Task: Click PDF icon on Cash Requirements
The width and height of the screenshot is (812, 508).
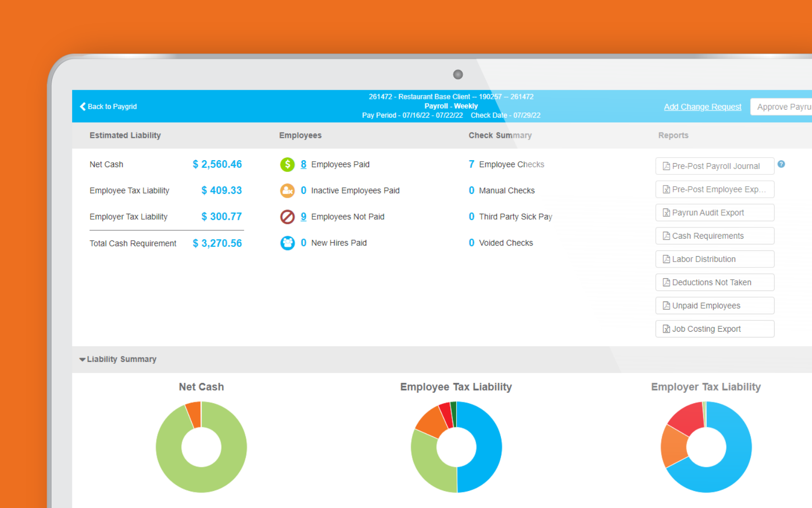Action: (x=666, y=236)
